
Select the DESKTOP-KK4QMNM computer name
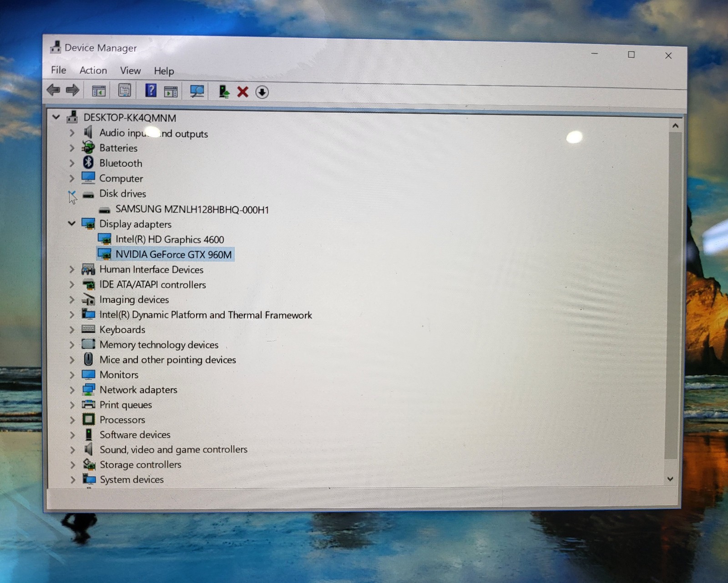click(x=130, y=118)
